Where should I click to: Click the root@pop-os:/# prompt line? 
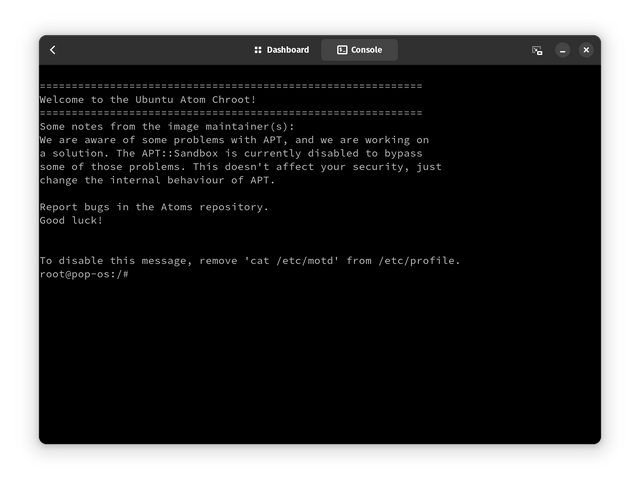tap(84, 274)
